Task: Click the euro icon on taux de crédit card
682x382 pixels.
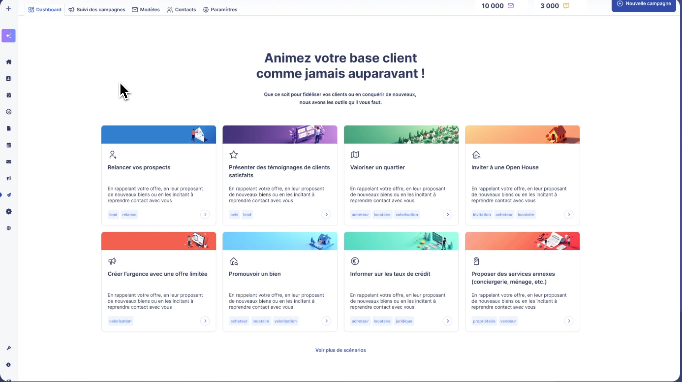Action: pyautogui.click(x=355, y=261)
